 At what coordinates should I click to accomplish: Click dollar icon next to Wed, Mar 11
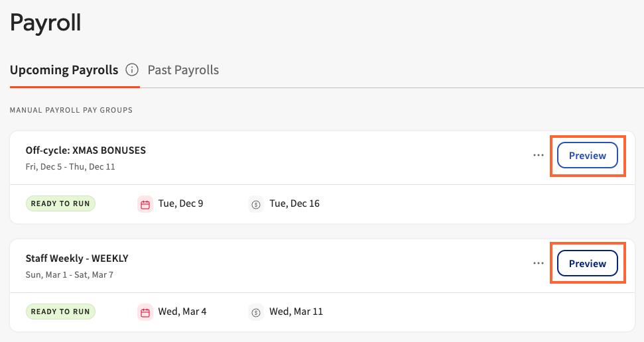click(257, 312)
